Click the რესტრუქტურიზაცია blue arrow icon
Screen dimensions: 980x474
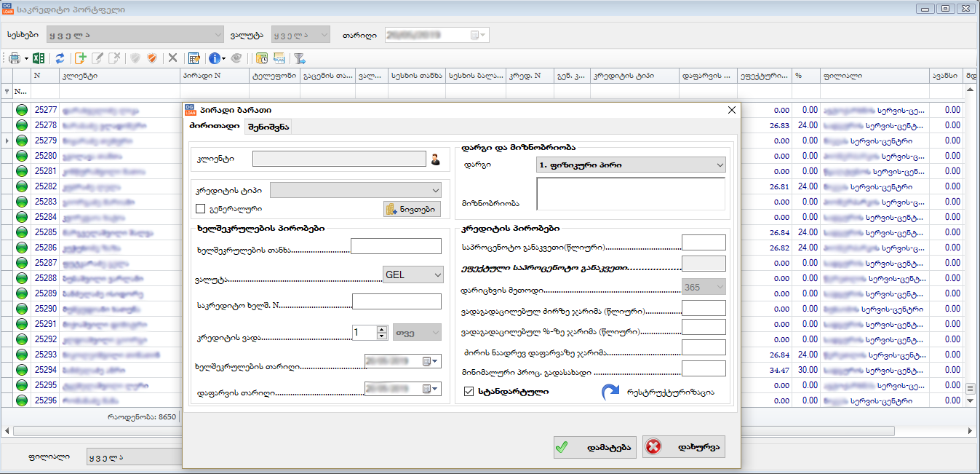point(610,392)
